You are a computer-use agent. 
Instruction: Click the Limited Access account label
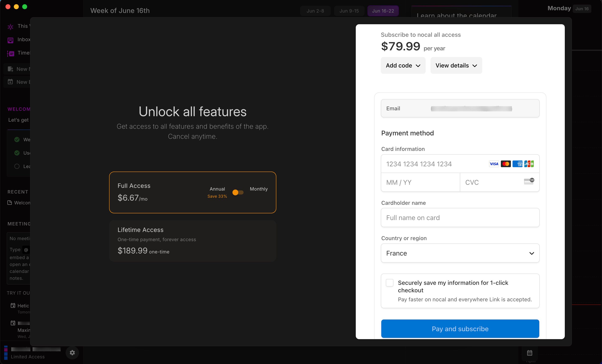tap(28, 357)
